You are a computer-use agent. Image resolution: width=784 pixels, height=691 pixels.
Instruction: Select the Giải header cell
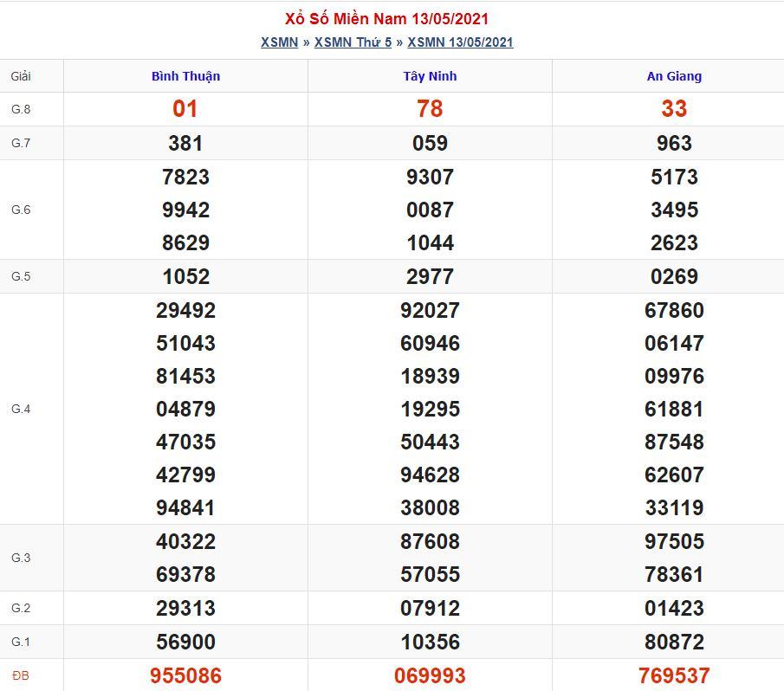(x=21, y=76)
